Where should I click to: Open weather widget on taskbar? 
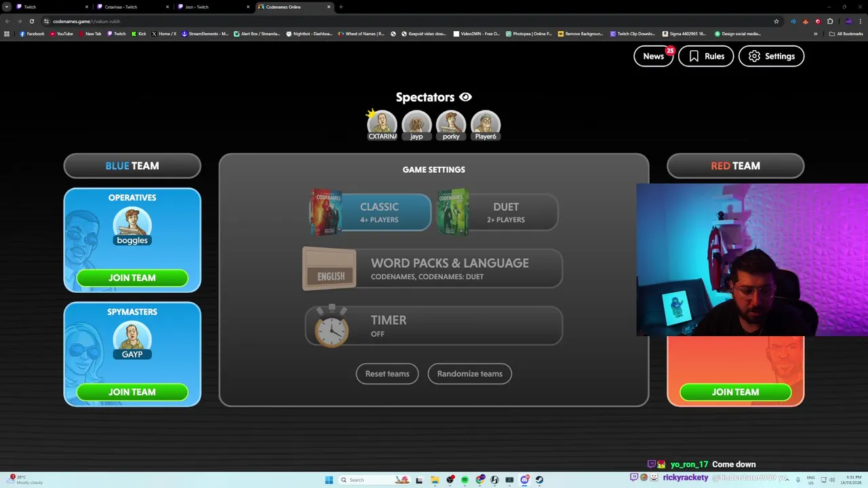26,479
